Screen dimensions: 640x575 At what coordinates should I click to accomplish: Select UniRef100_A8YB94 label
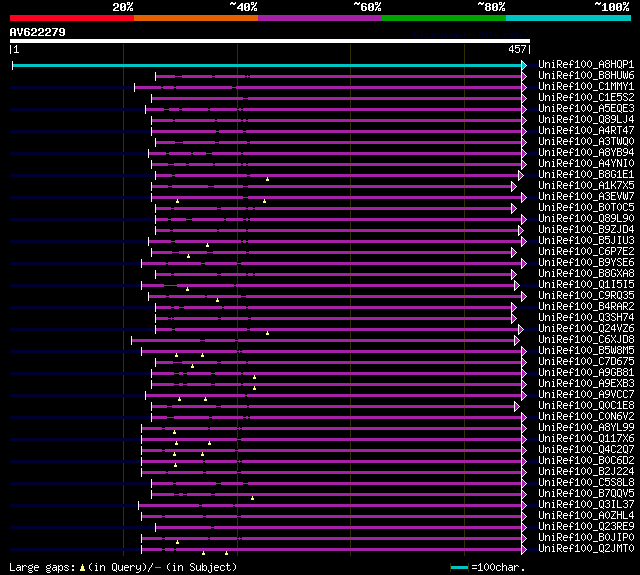pyautogui.click(x=586, y=153)
